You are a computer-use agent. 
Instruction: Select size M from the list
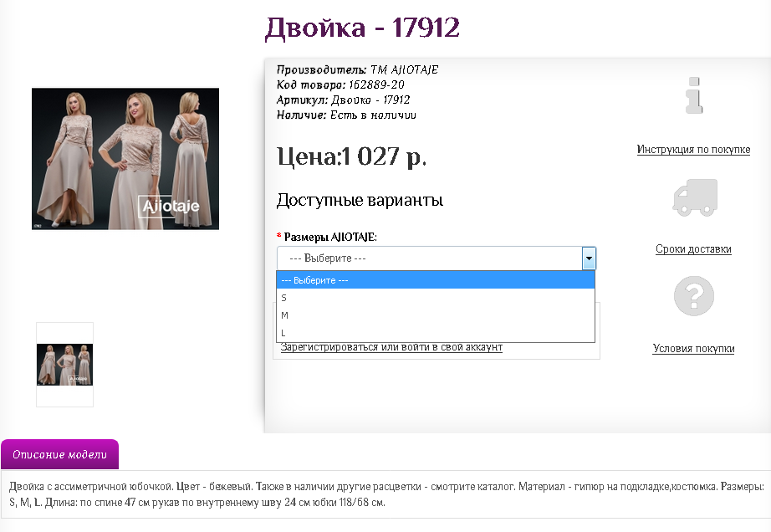tap(436, 315)
